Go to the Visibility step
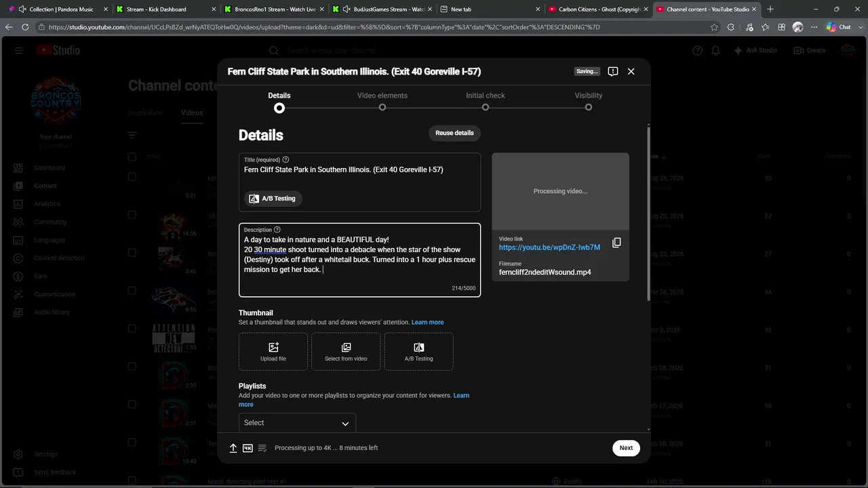The height and width of the screenshot is (488, 868). click(x=589, y=101)
